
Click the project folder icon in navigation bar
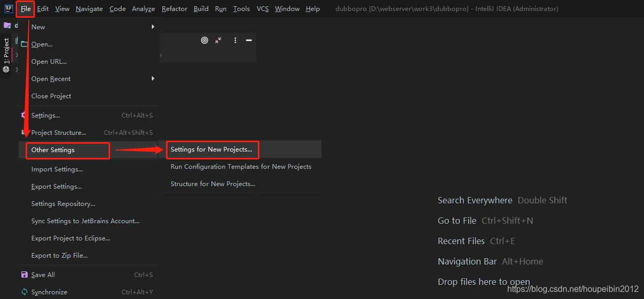(7, 25)
